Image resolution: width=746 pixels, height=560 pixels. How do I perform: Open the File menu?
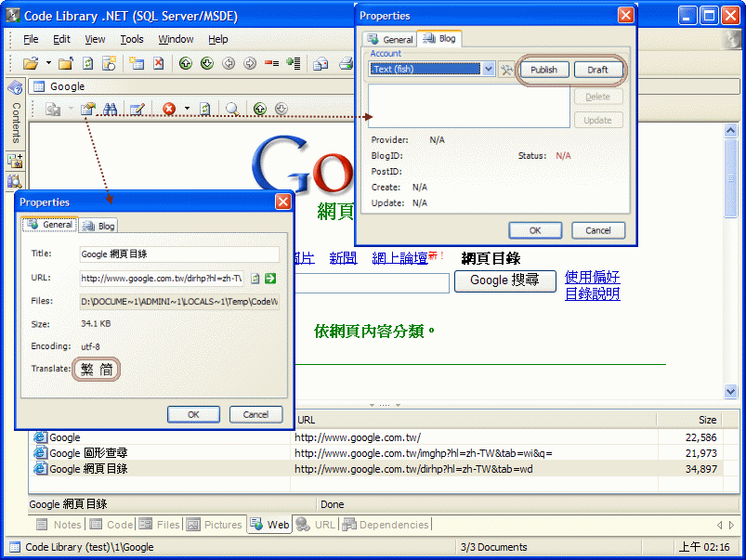31,39
